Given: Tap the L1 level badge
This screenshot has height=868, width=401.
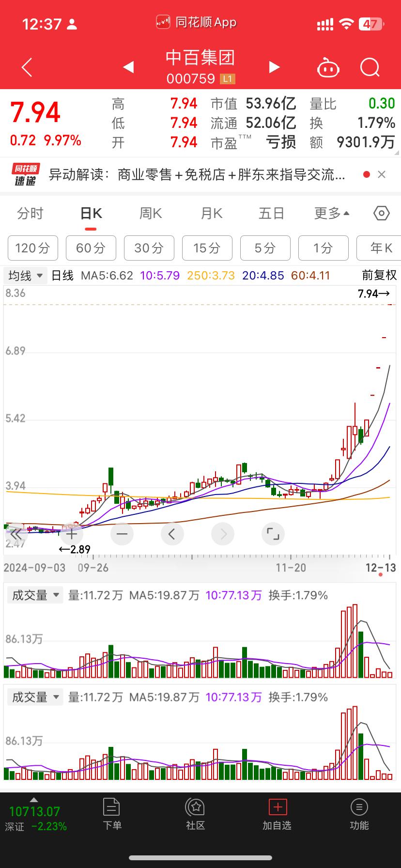Looking at the screenshot, I should point(228,78).
